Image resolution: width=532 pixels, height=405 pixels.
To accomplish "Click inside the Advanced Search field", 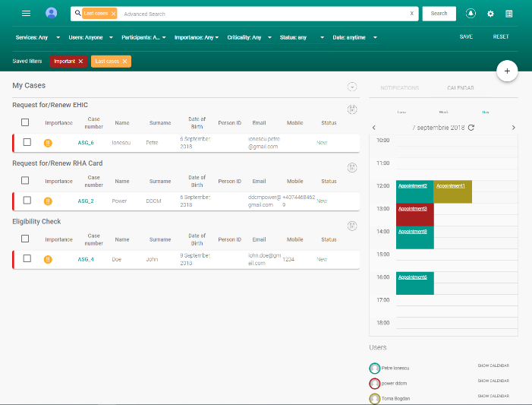I will click(x=258, y=14).
